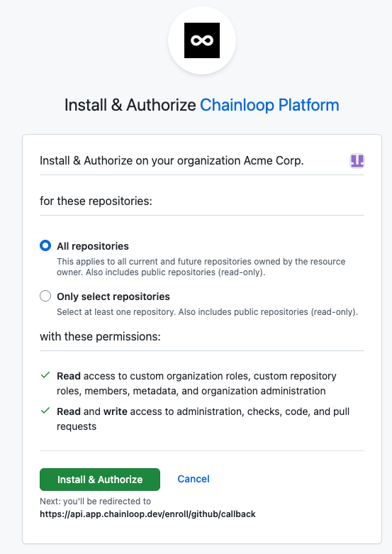392x554 pixels.
Task: Click the Only select repositories label
Action: point(113,297)
